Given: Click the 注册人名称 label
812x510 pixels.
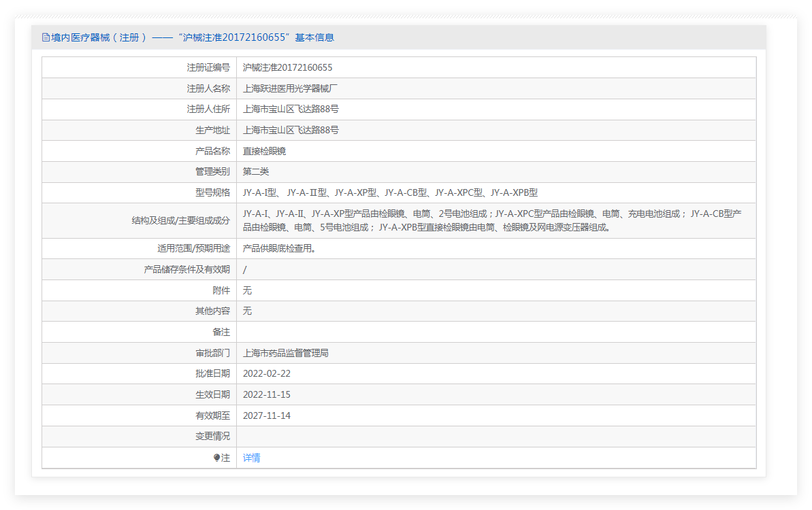Looking at the screenshot, I should point(208,88).
